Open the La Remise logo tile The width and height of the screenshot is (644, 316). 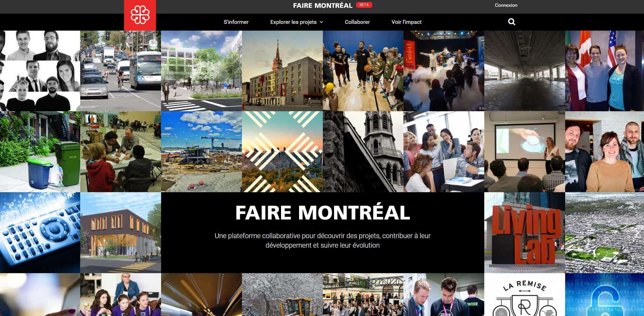pyautogui.click(x=524, y=295)
